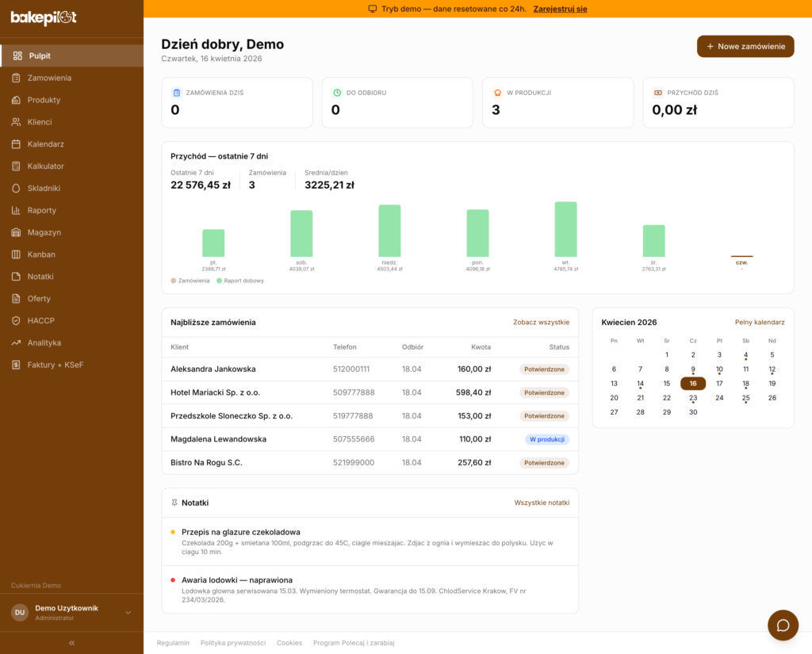Click the Oferty document icon

click(16, 299)
